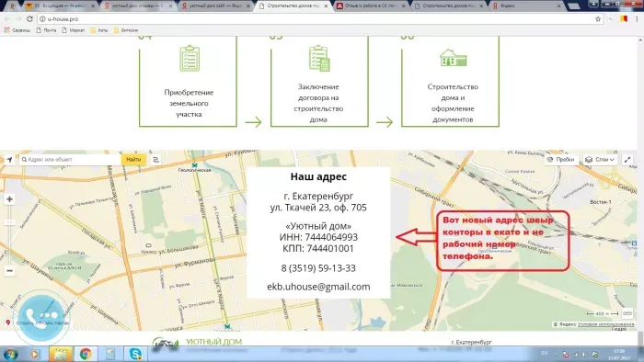Open Skype from taskbar
644x362 pixels.
point(135,354)
